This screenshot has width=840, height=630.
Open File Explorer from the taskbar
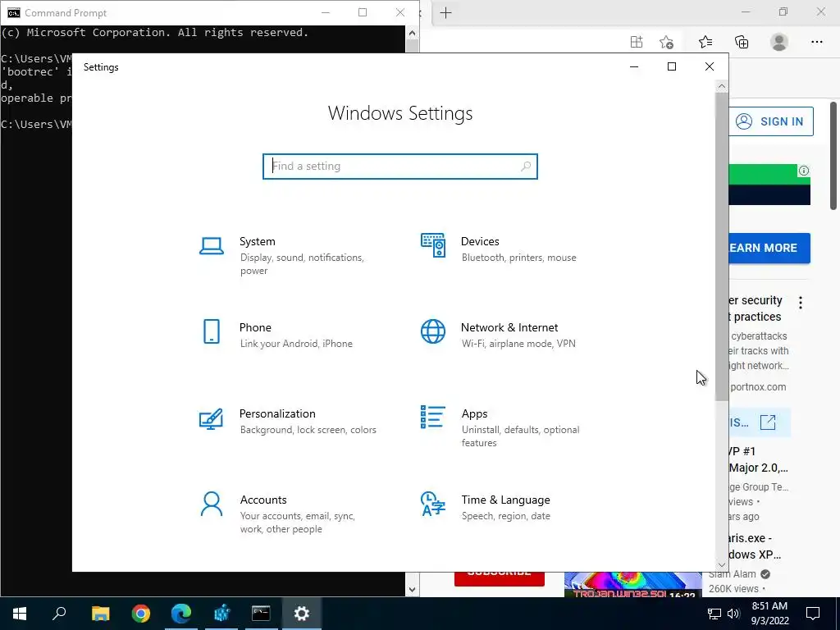(x=100, y=614)
